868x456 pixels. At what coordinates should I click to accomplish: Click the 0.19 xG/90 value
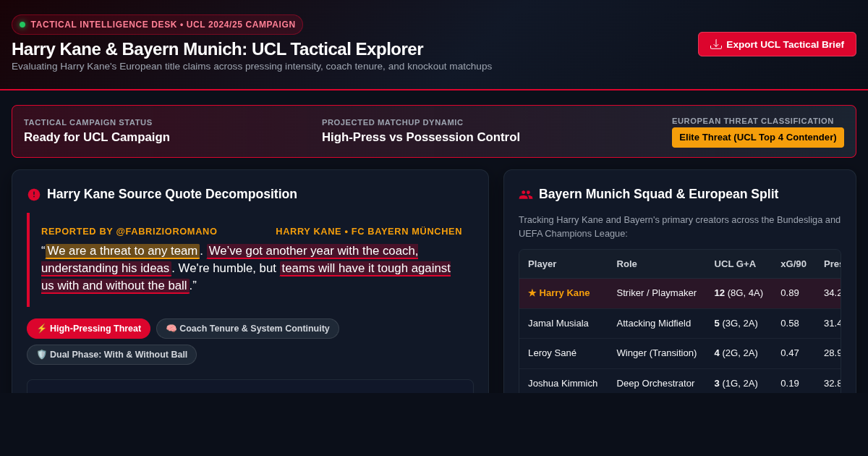click(790, 384)
